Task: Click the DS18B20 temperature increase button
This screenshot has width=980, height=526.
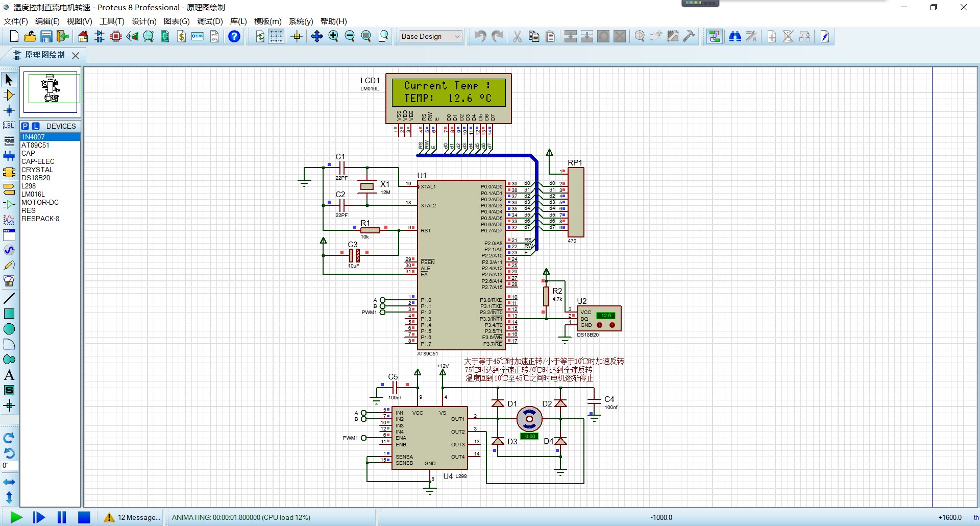Action: [x=612, y=325]
